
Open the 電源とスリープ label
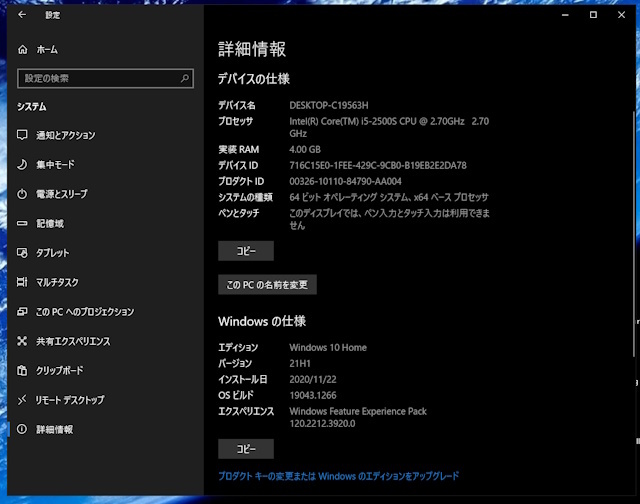tap(62, 194)
